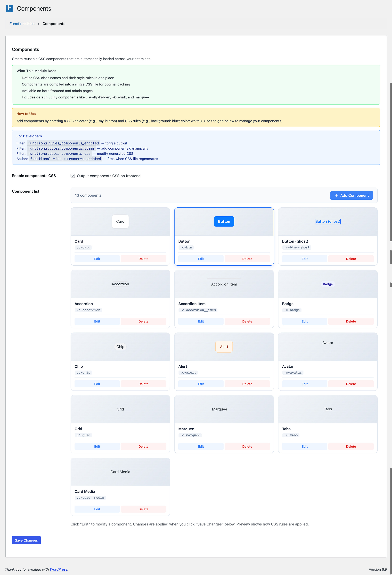The image size is (392, 575).
Task: Click the Chip preview pill
Action: tap(120, 347)
